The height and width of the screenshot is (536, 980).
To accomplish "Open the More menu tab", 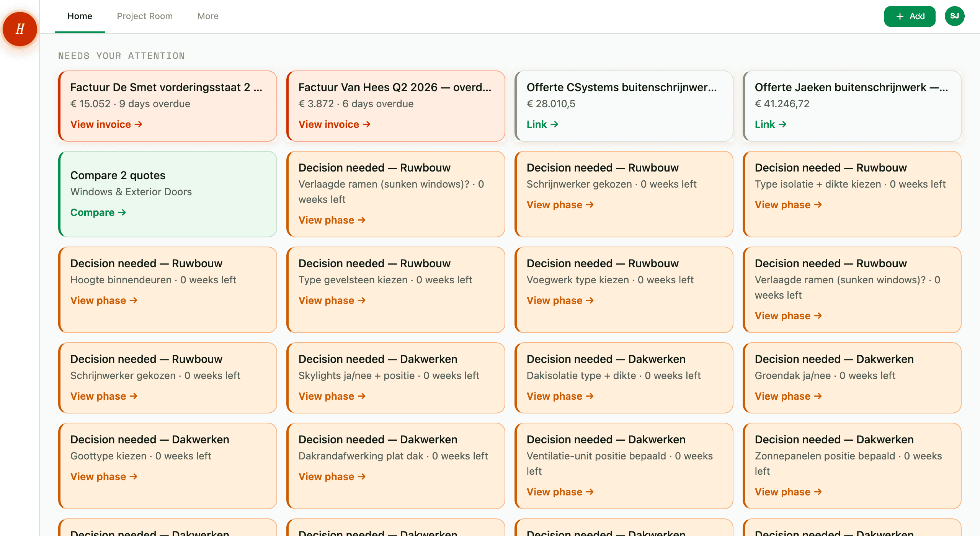I will tap(208, 16).
